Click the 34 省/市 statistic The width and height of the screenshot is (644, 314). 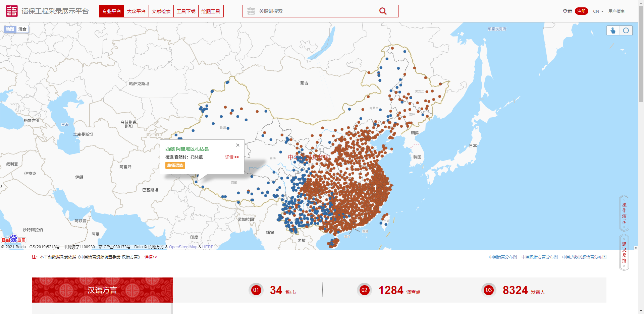[x=283, y=290]
